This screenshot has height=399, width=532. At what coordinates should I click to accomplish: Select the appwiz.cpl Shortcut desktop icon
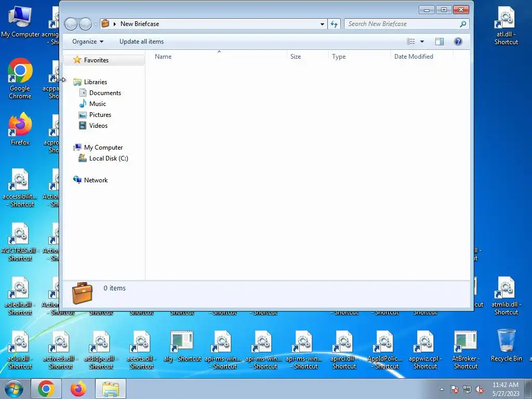click(x=425, y=350)
